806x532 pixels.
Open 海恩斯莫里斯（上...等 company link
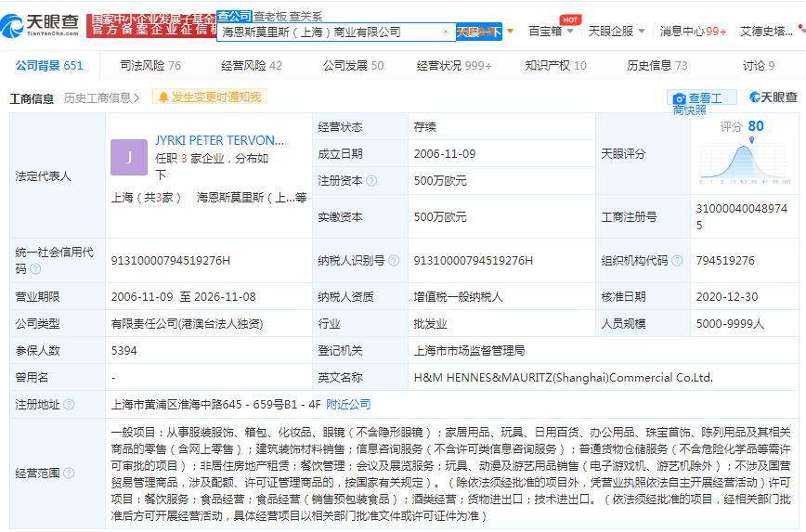252,198
